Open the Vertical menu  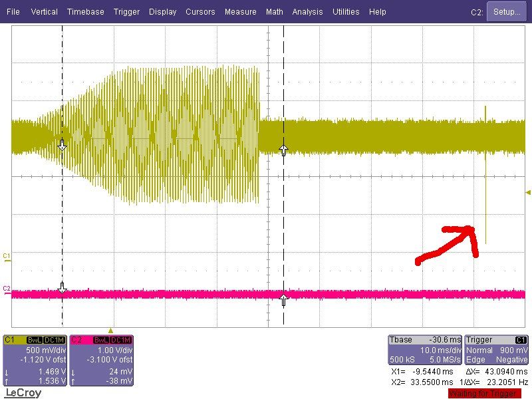[x=44, y=12]
